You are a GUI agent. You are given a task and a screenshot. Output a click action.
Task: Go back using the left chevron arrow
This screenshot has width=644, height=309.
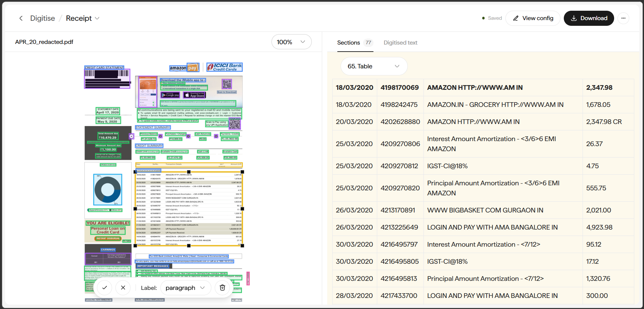[21, 18]
